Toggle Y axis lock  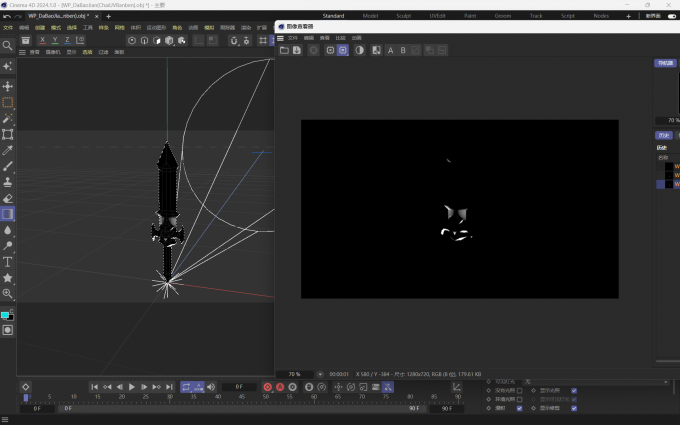click(x=55, y=40)
